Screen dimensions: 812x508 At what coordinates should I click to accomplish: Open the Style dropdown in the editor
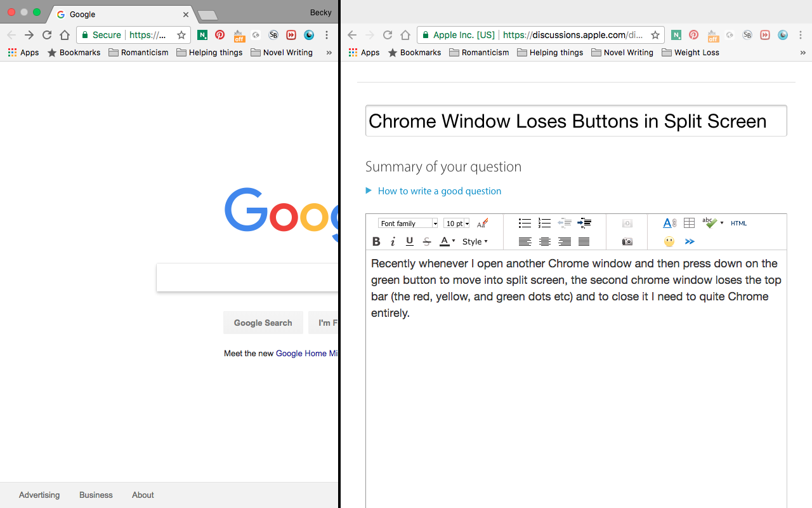pos(475,241)
